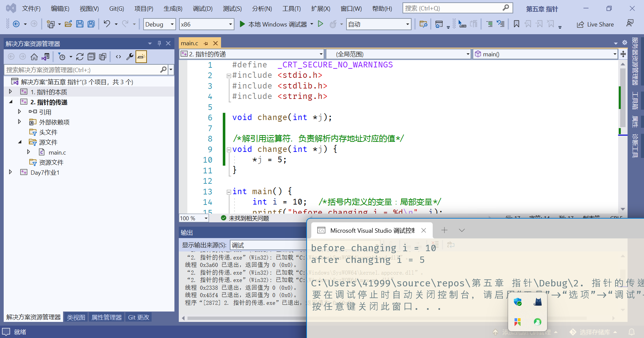Click the editor settings gear icon
Image resolution: width=644 pixels, height=338 pixels.
pyautogui.click(x=625, y=43)
